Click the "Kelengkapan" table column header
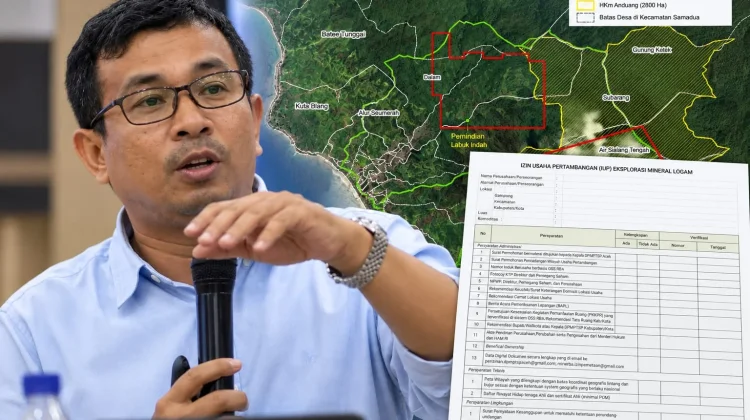This screenshot has width=750, height=420. point(638,235)
